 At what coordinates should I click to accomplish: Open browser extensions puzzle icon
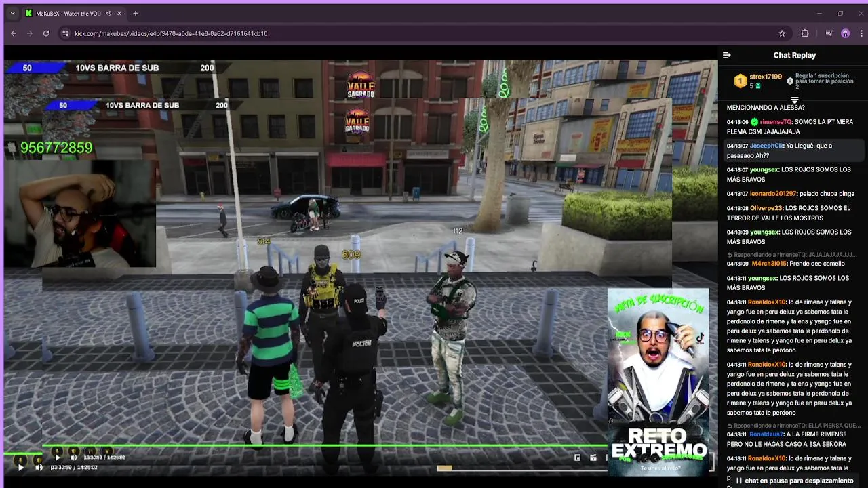805,33
